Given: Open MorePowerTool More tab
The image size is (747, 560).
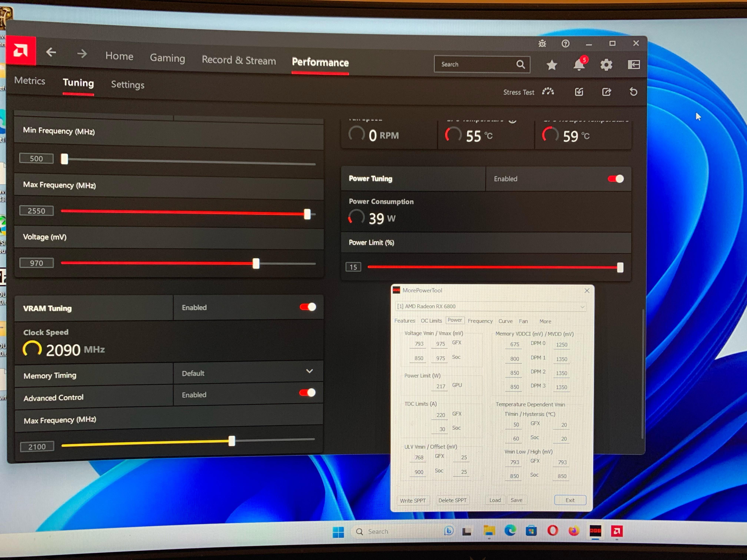Looking at the screenshot, I should point(545,321).
